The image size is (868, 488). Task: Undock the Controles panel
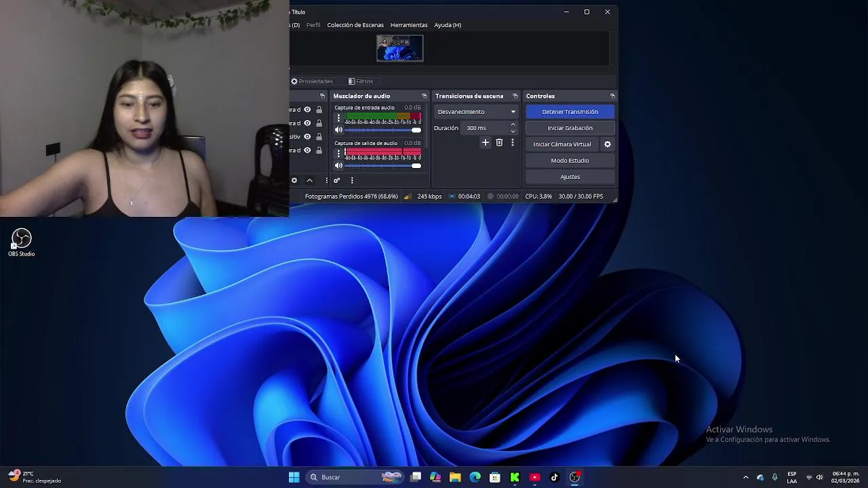(612, 96)
